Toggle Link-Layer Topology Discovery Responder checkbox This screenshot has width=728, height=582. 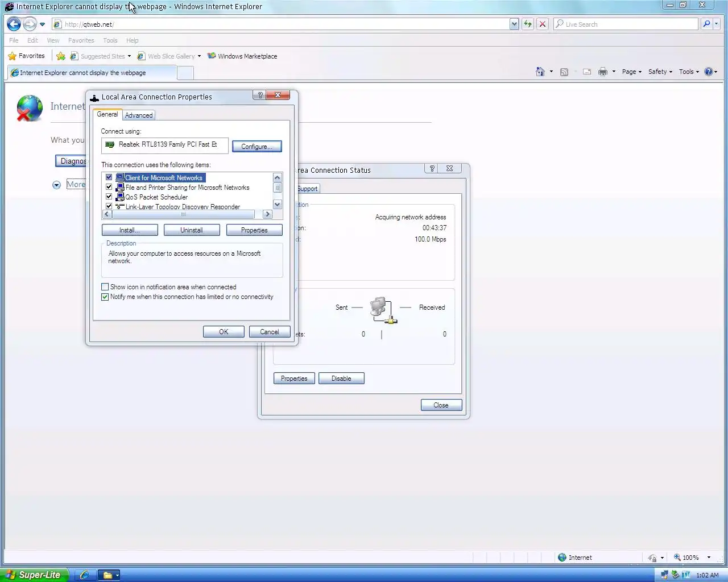(x=109, y=206)
